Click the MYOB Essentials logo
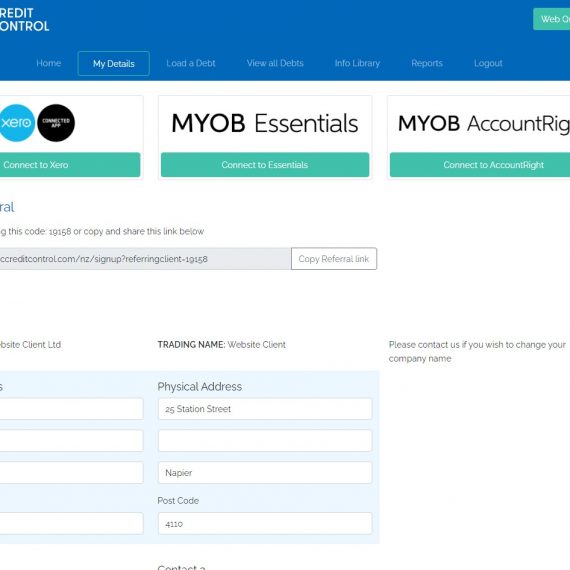 (x=265, y=123)
